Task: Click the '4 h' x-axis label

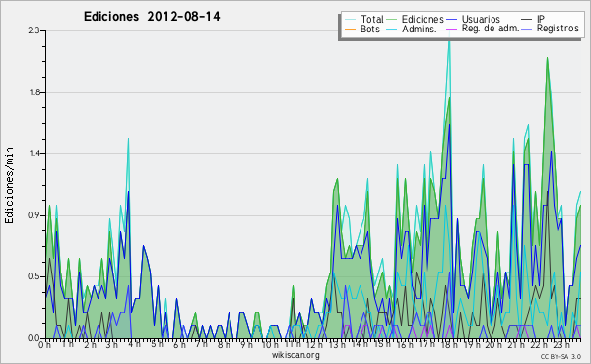Action: pos(135,344)
